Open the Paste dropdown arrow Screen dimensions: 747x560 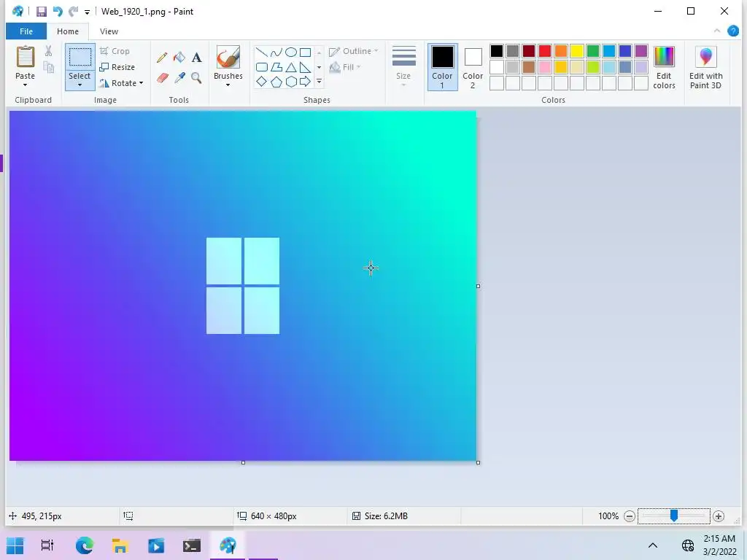click(x=26, y=85)
